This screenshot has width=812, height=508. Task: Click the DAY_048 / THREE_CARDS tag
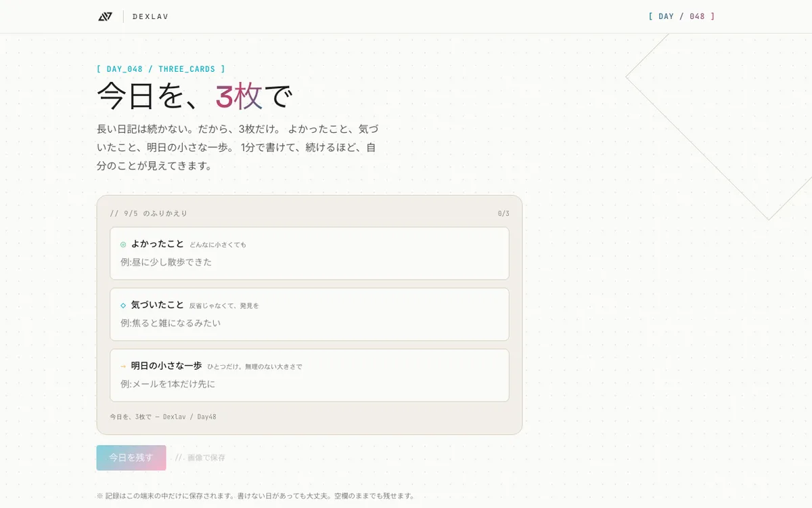point(161,69)
